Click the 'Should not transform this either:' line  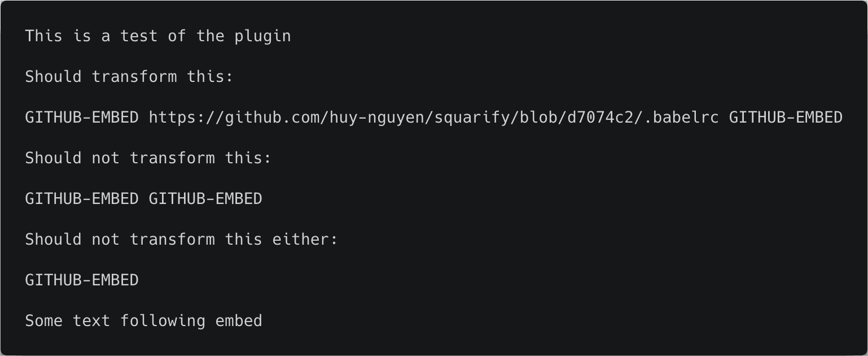[x=181, y=240]
